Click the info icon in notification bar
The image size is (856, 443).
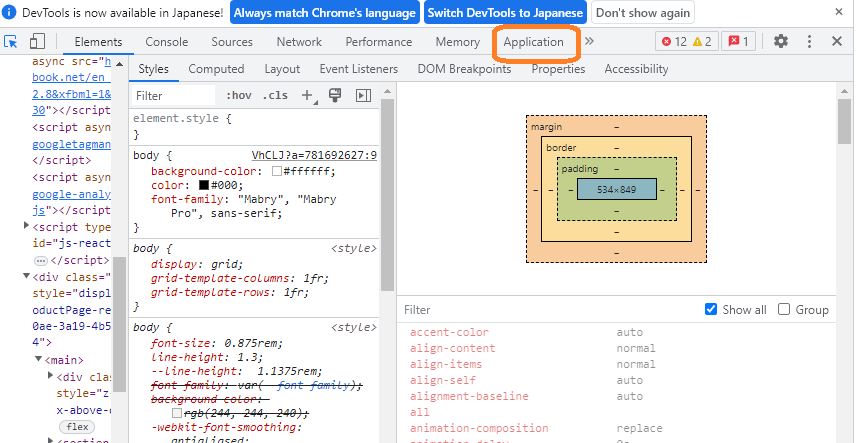11,12
